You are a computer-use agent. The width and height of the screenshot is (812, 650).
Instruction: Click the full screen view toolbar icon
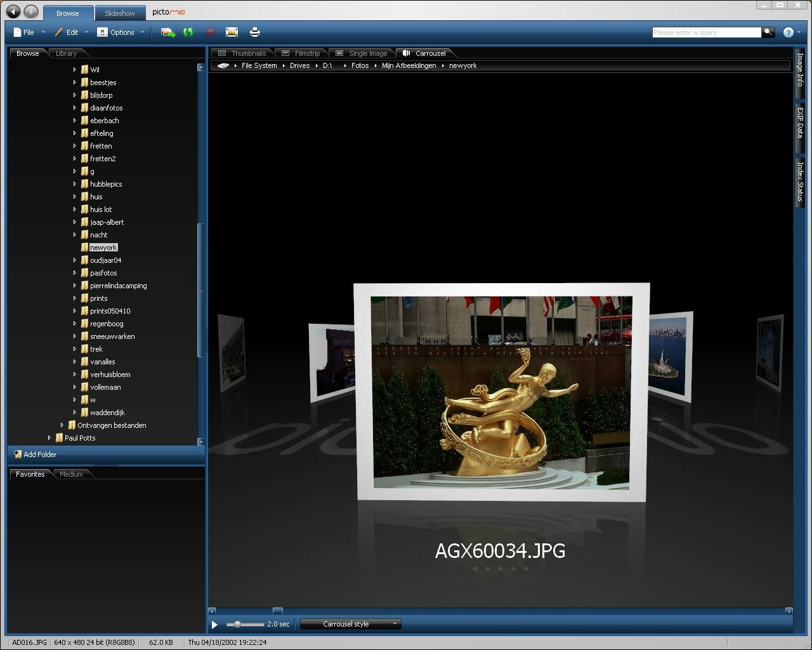coord(232,32)
